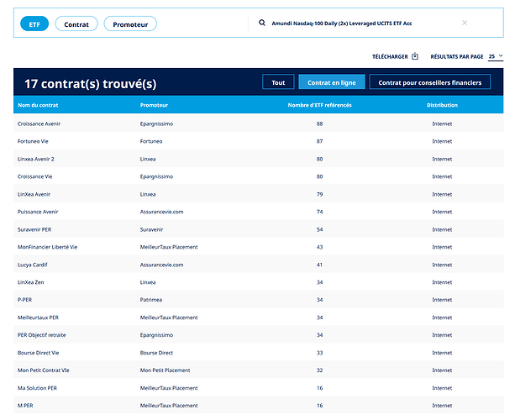
Task: Click the ETF count 74
Action: pyautogui.click(x=319, y=212)
